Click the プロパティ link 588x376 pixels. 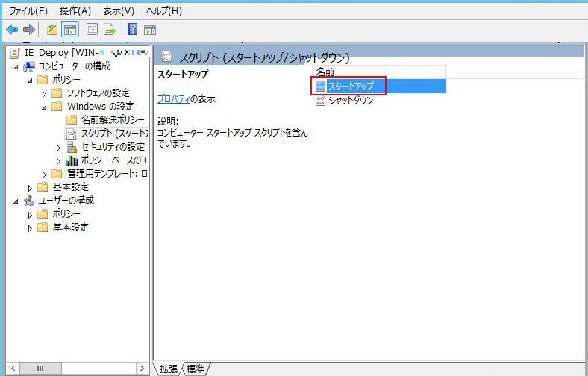point(172,98)
